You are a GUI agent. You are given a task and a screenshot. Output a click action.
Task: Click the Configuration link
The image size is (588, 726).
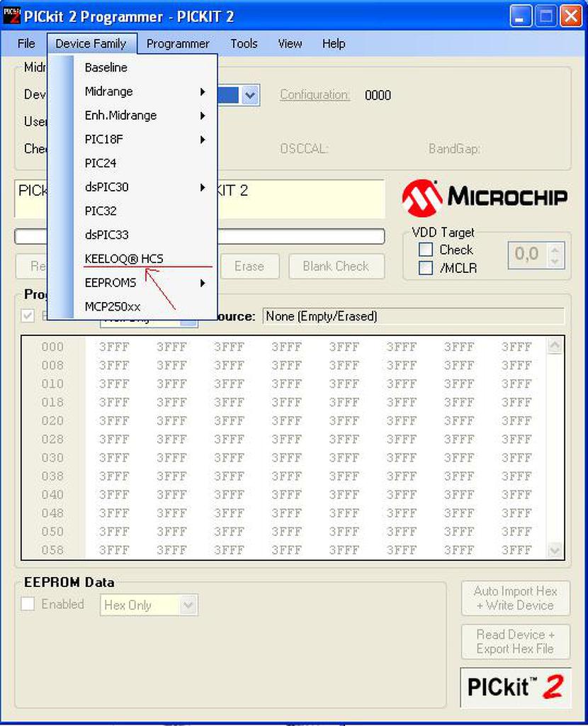click(x=314, y=94)
